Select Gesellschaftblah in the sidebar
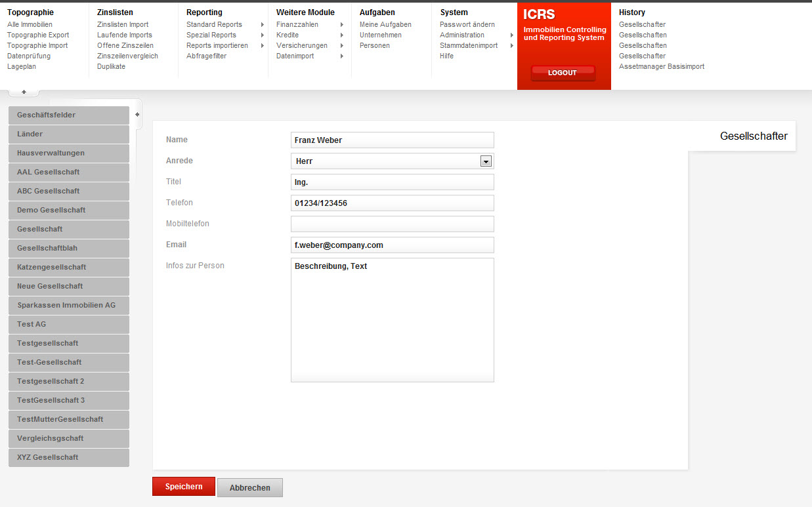Screen dimensions: 812x507 (69, 248)
